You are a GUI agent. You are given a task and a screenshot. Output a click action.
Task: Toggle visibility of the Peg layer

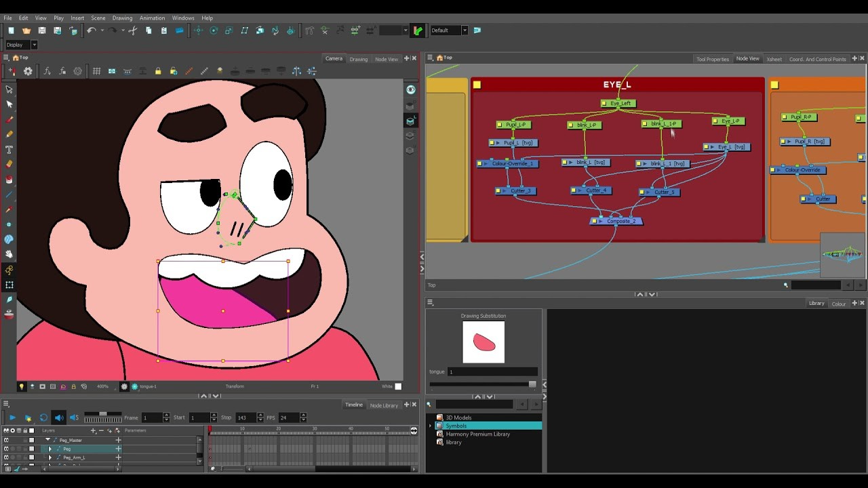[x=6, y=449]
